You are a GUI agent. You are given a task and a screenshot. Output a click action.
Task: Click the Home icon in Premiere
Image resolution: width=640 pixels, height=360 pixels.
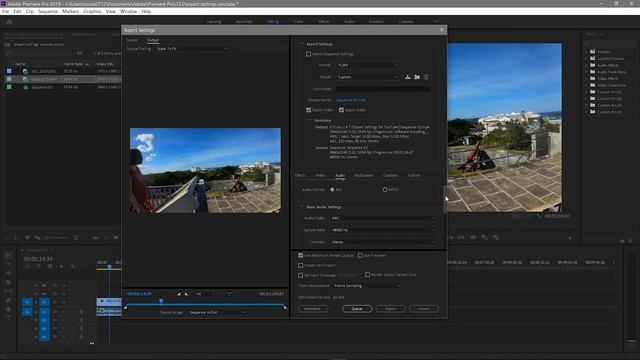point(9,22)
